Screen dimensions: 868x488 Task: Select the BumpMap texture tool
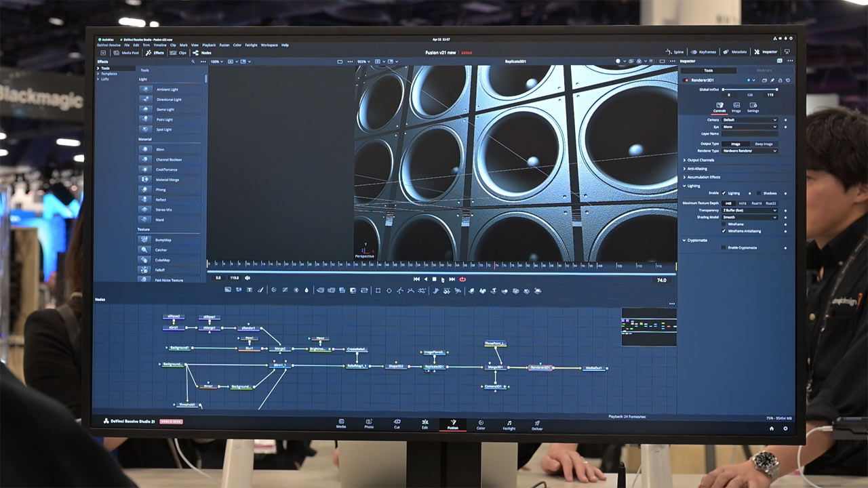pyautogui.click(x=170, y=240)
